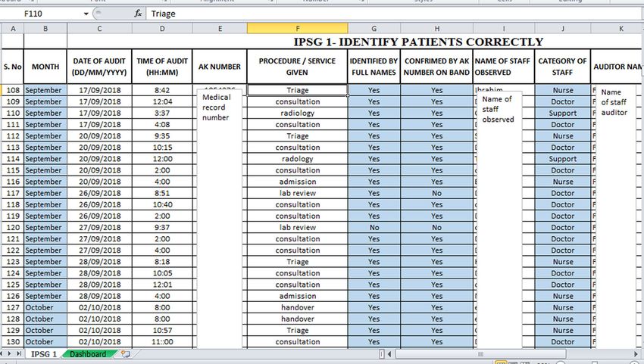
Task: Click the horizontal scrollbar thumb
Action: click(480, 353)
